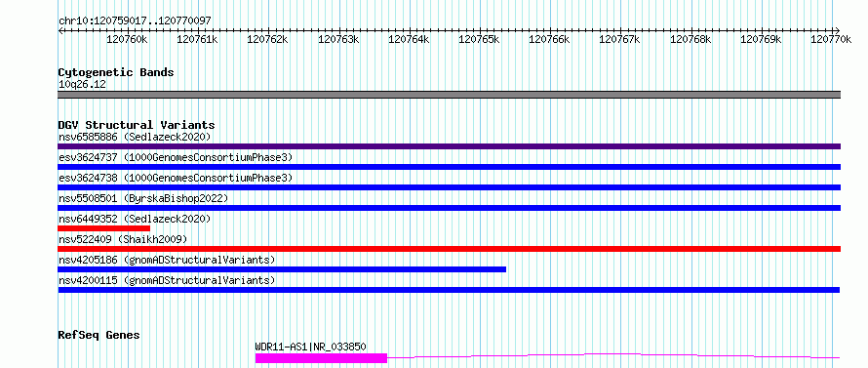
Task: Click the dark purple nsv6585886 variant bar
Action: click(x=450, y=146)
